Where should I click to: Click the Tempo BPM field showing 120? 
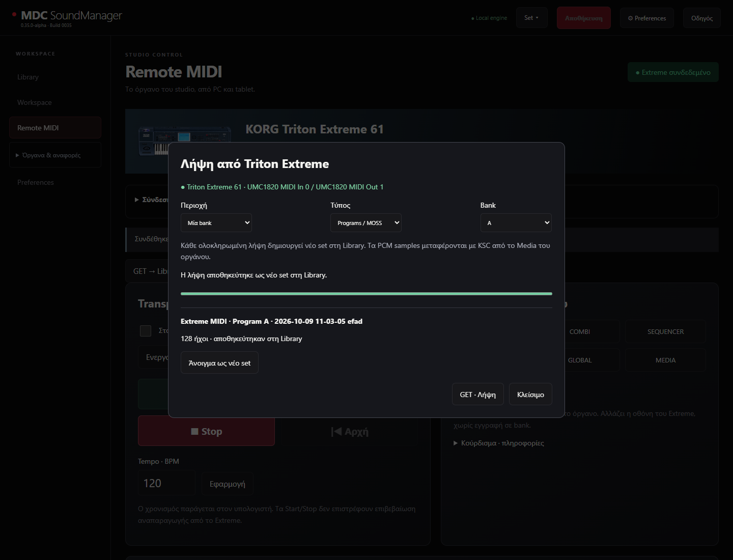tap(166, 483)
